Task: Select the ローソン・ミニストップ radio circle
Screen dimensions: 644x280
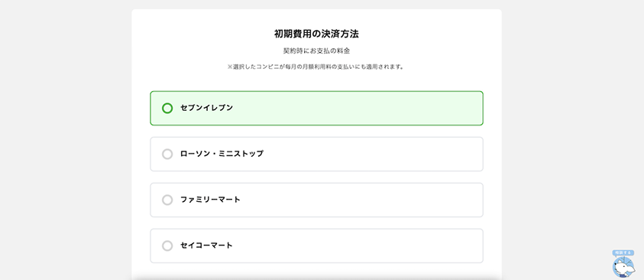Action: point(167,155)
